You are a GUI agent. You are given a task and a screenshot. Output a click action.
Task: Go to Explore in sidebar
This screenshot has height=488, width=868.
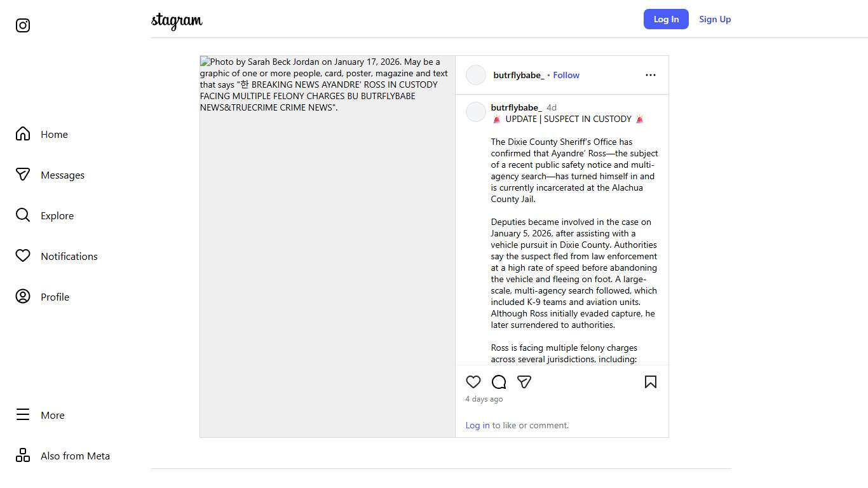click(57, 216)
